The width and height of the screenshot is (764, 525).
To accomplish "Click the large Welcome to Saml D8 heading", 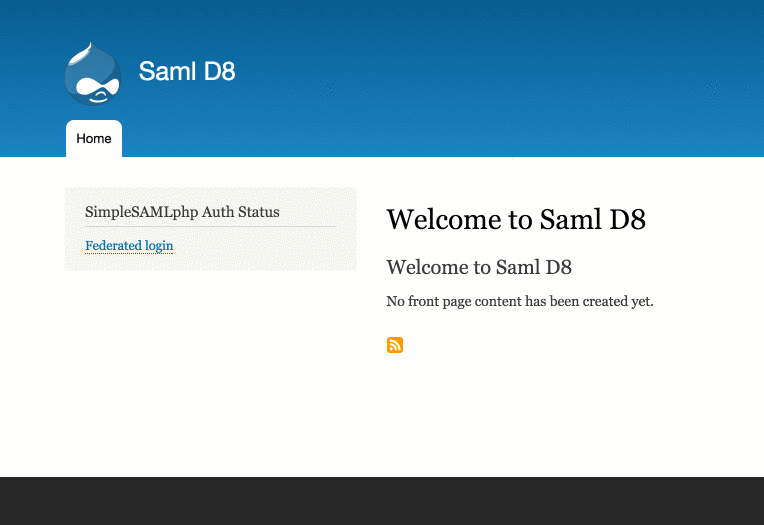I will 516,219.
